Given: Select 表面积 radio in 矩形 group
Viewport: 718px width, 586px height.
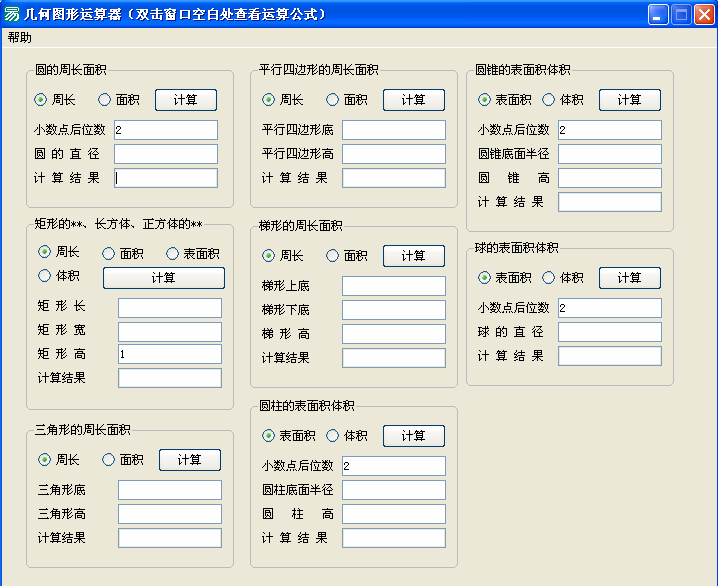Looking at the screenshot, I should (172, 254).
